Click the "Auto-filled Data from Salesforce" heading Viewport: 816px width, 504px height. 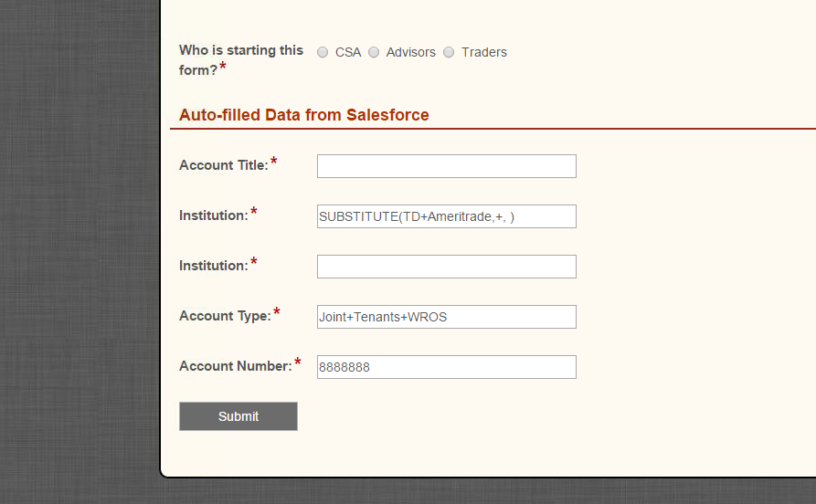click(x=304, y=115)
